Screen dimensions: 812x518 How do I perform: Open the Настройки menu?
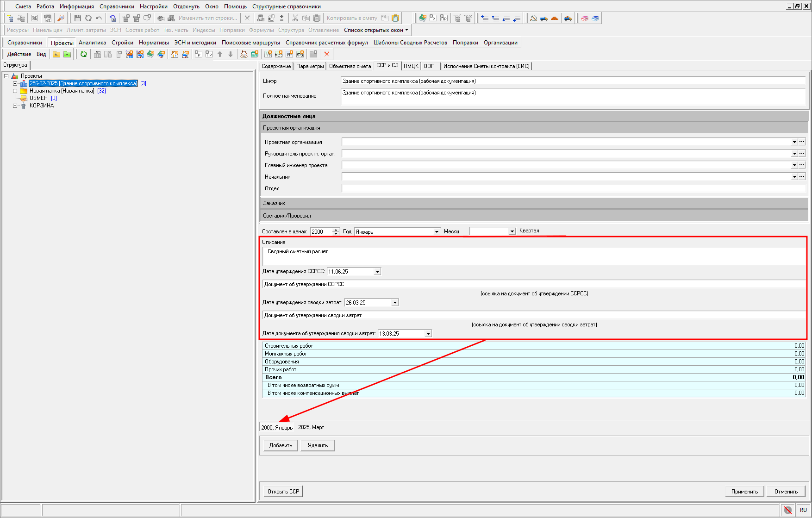click(153, 6)
